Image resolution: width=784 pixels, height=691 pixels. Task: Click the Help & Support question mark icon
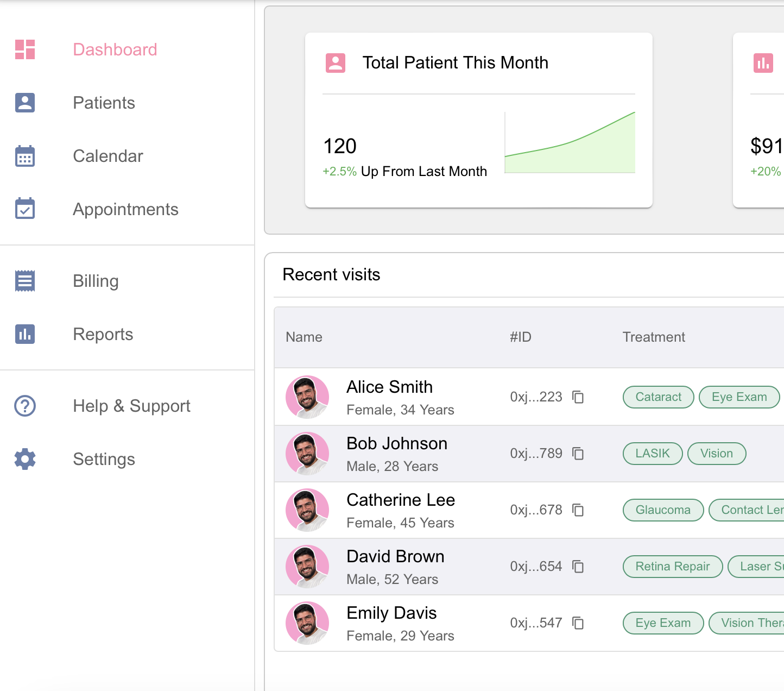click(x=25, y=406)
